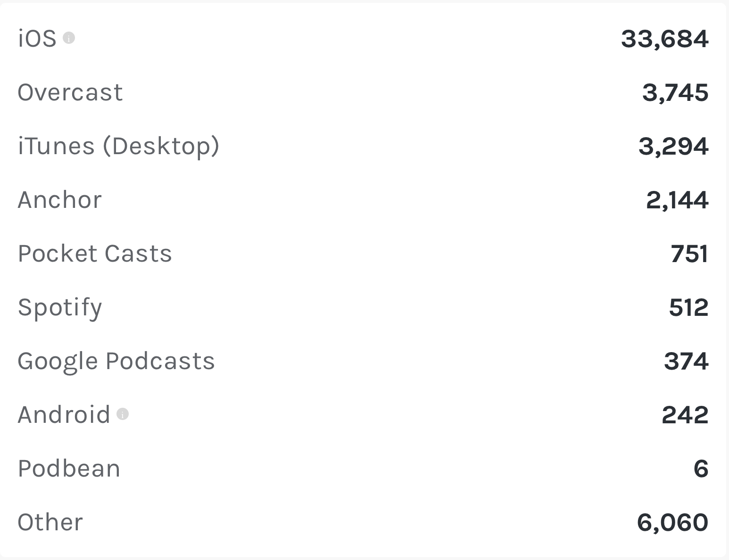Click the Anchor platform label
Viewport: 729px width, 560px height.
click(59, 200)
